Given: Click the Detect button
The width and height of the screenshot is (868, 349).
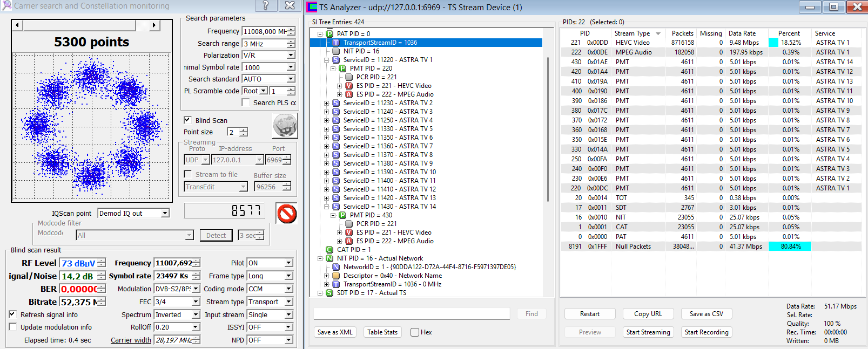Looking at the screenshot, I should pos(216,235).
